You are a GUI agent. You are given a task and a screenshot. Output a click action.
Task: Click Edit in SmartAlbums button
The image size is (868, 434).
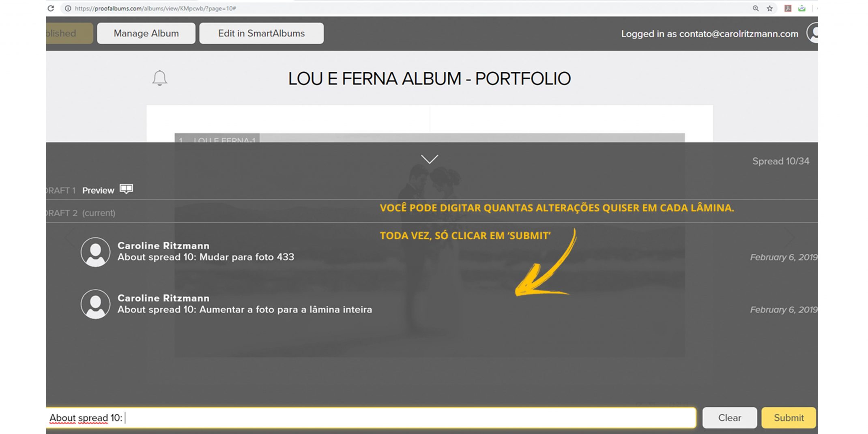coord(261,33)
